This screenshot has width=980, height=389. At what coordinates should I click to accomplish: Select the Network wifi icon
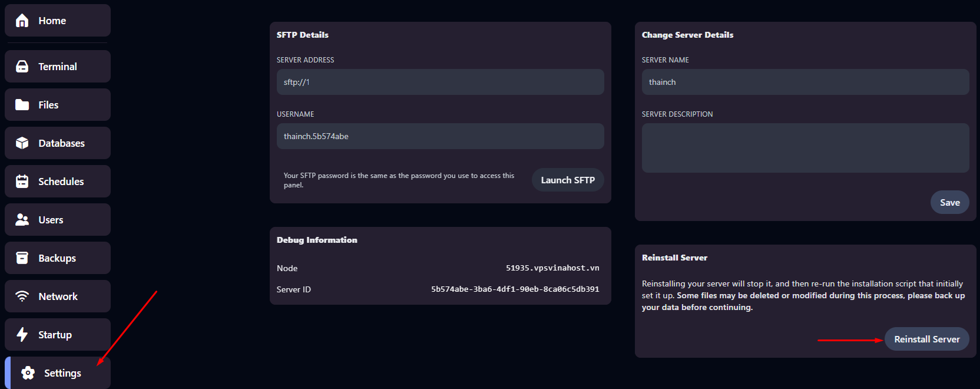click(22, 296)
